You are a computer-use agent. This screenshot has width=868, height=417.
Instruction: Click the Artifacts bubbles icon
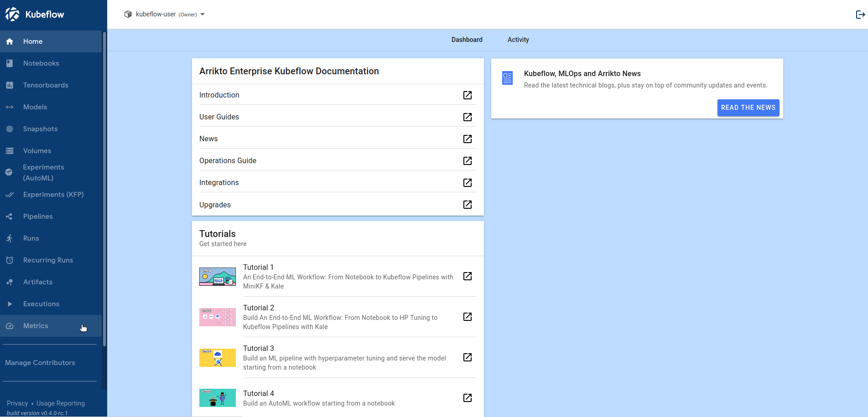(10, 282)
